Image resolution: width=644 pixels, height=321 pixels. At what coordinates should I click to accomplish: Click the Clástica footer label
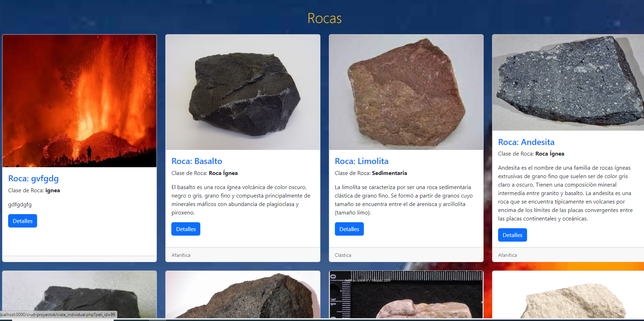click(343, 255)
